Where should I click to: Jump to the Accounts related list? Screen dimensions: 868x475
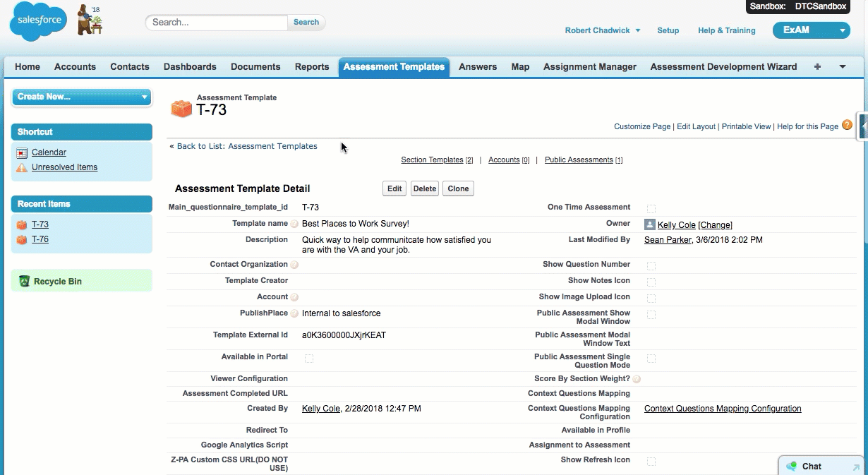click(x=504, y=160)
